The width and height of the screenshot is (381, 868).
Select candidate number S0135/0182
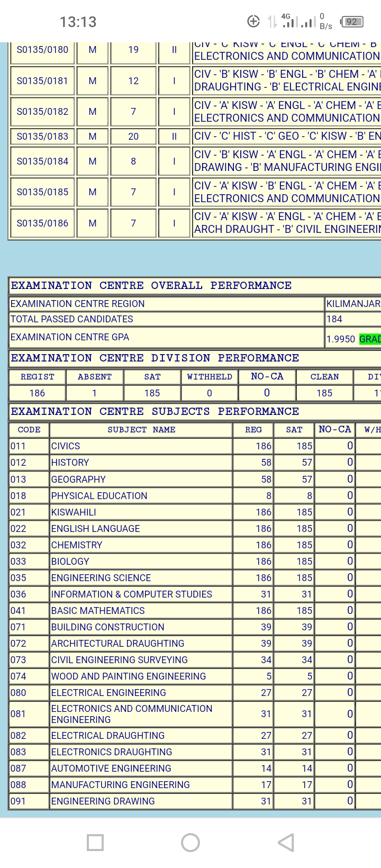coord(42,112)
